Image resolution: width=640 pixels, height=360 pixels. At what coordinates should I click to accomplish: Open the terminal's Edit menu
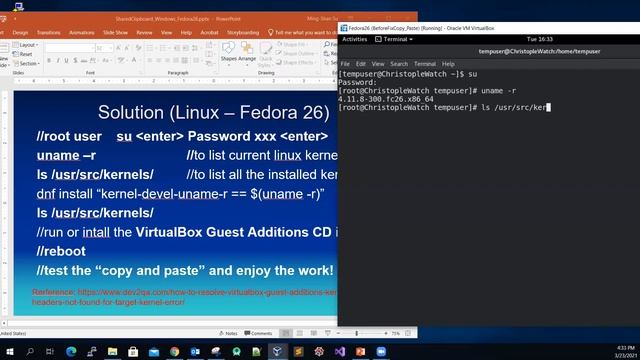click(360, 64)
